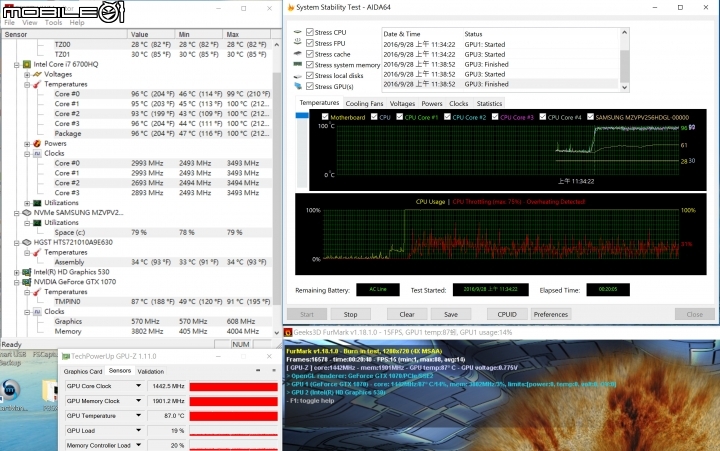Click the Stress GPU(s) monitor icon
Viewport: 720px width, 451px height.
[x=298, y=86]
